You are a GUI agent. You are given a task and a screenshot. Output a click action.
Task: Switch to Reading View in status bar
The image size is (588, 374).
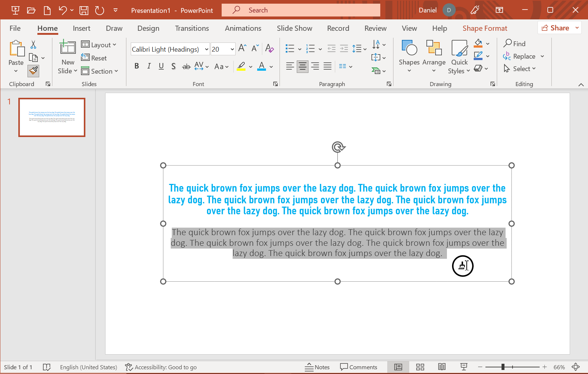coord(442,367)
